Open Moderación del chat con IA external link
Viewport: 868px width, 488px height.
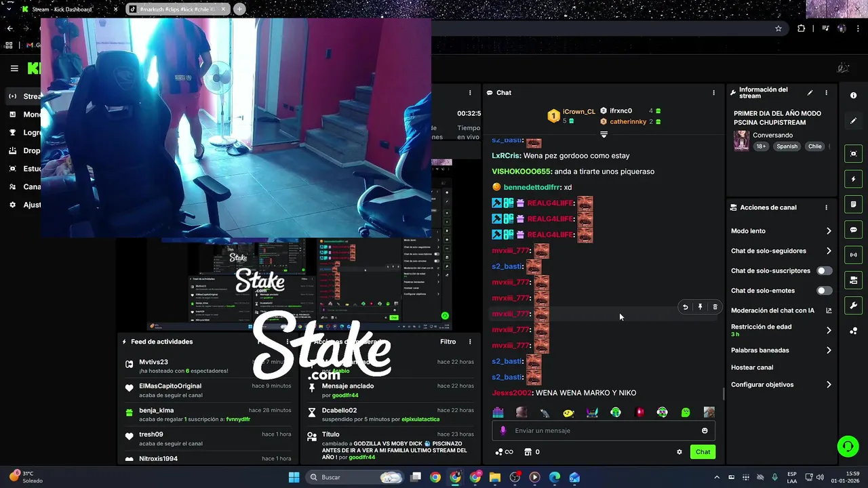(x=829, y=310)
